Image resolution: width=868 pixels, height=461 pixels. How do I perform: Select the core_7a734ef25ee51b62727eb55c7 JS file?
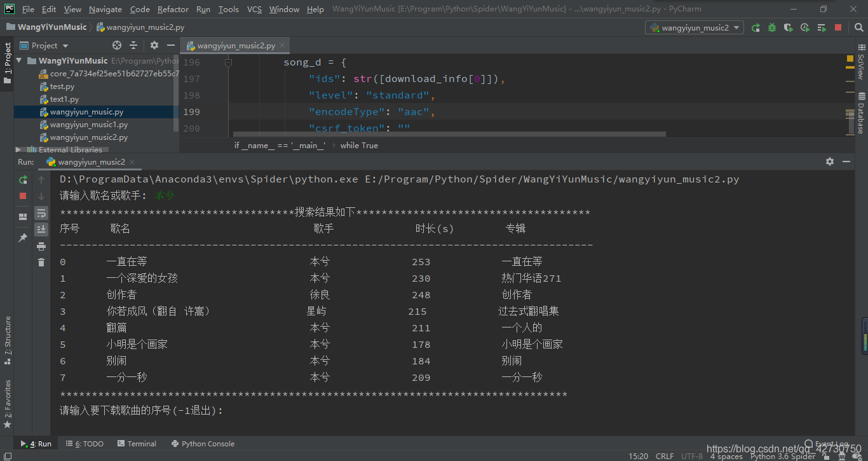tap(109, 74)
